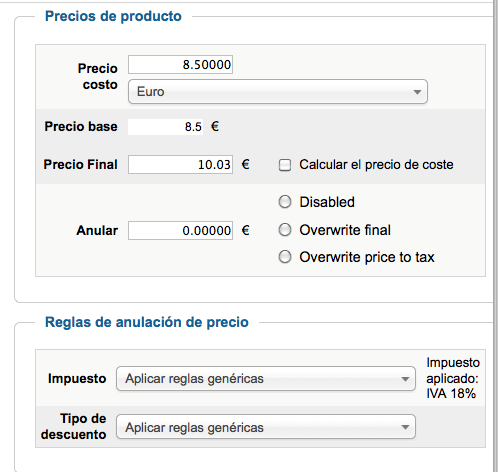Click the Impuesto aplicado IVA 18% text
This screenshot has width=500, height=472.
(453, 378)
